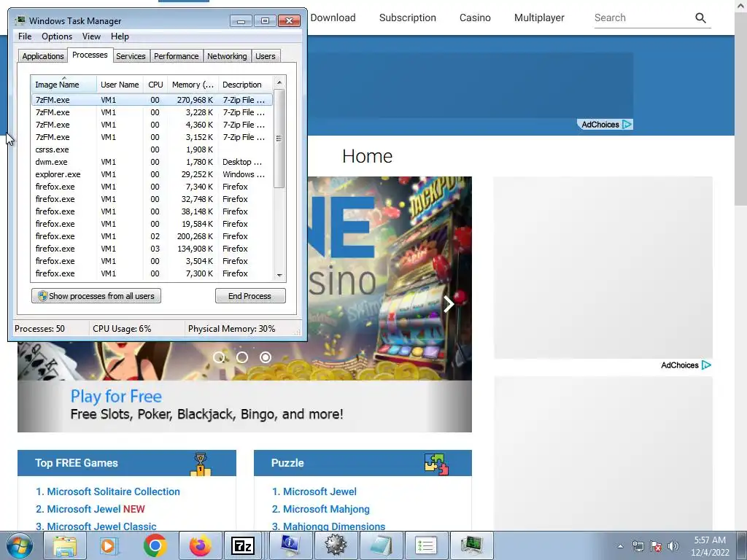Select the middle carousel slide dot
The height and width of the screenshot is (560, 747).
242,357
